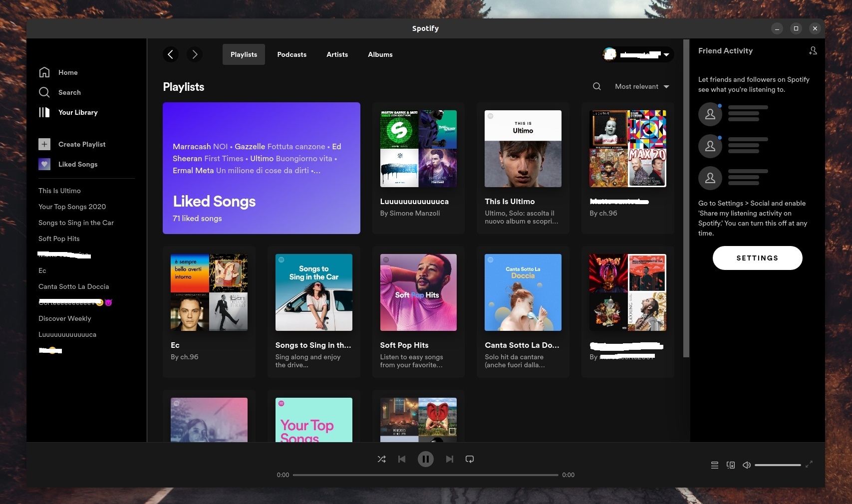
Task: Select the Home icon in the sidebar
Action: pos(44,72)
